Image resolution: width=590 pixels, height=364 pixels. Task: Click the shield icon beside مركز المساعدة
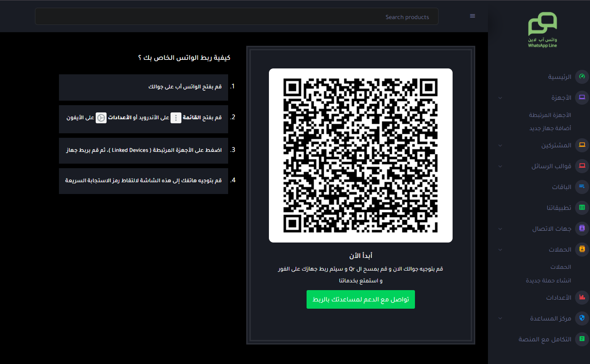(x=581, y=318)
